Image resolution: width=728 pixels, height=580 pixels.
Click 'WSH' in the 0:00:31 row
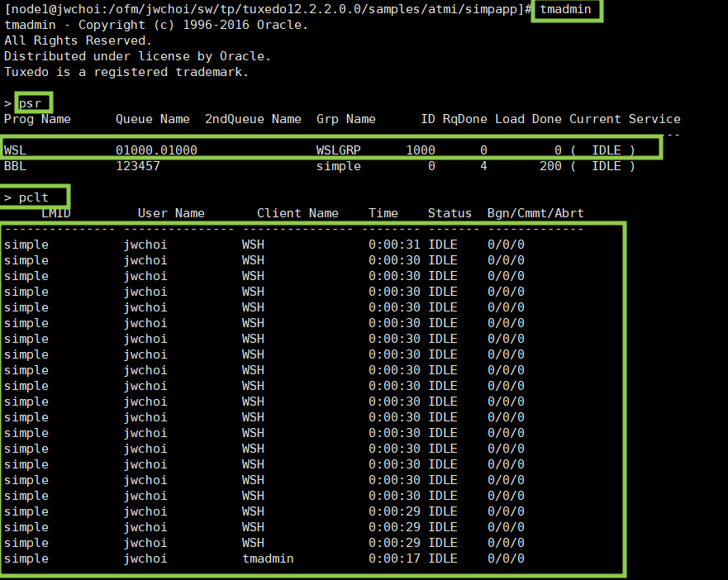253,245
